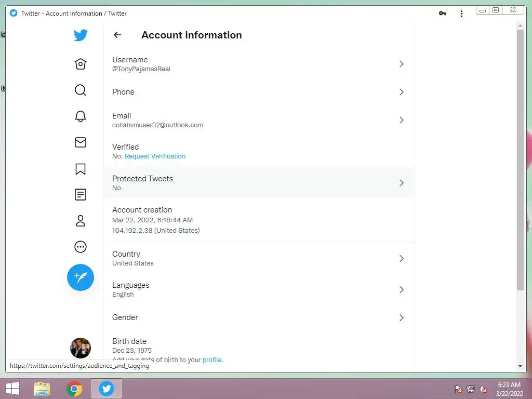Image resolution: width=532 pixels, height=399 pixels.
Task: Open More circle-dots icon in sidebar
Action: pyautogui.click(x=81, y=247)
